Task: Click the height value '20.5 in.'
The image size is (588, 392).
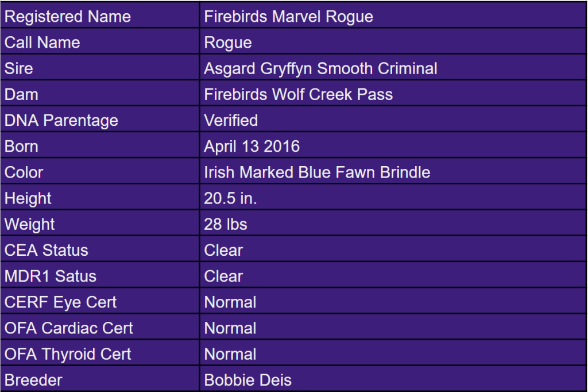Action: point(230,198)
